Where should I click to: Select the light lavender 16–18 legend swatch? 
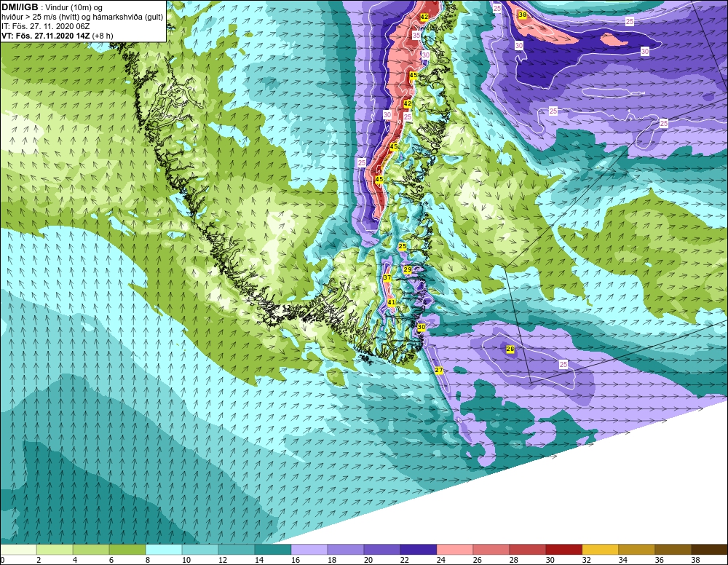[x=309, y=550]
